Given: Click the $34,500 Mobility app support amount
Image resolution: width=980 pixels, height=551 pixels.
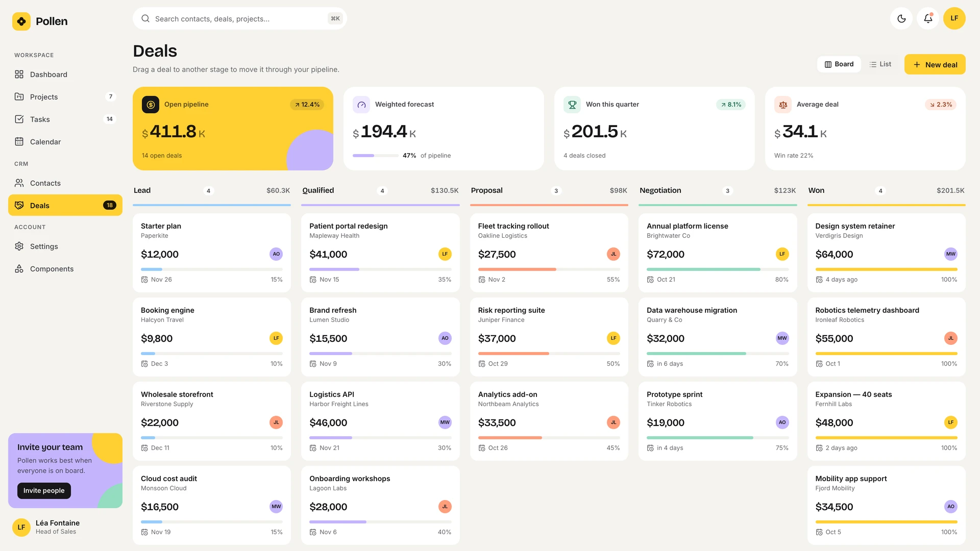Looking at the screenshot, I should click(x=834, y=507).
